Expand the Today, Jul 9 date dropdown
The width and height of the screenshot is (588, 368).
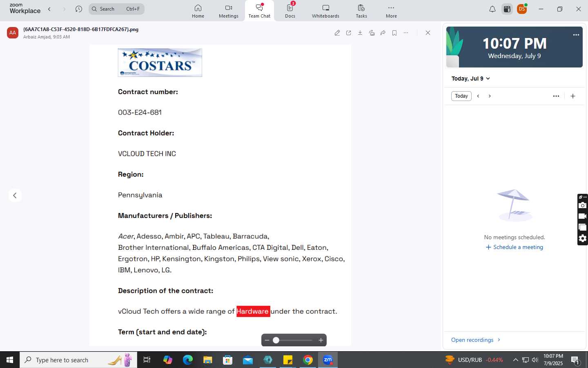click(470, 79)
